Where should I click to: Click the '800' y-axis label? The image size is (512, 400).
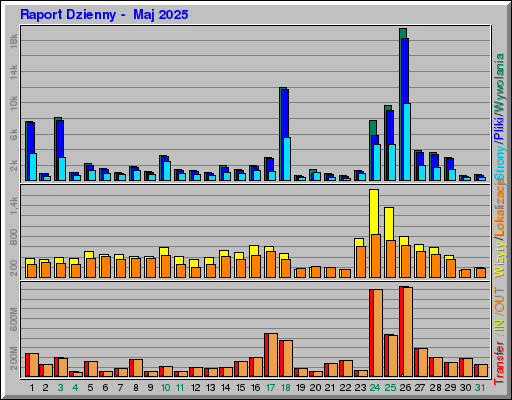pos(14,237)
